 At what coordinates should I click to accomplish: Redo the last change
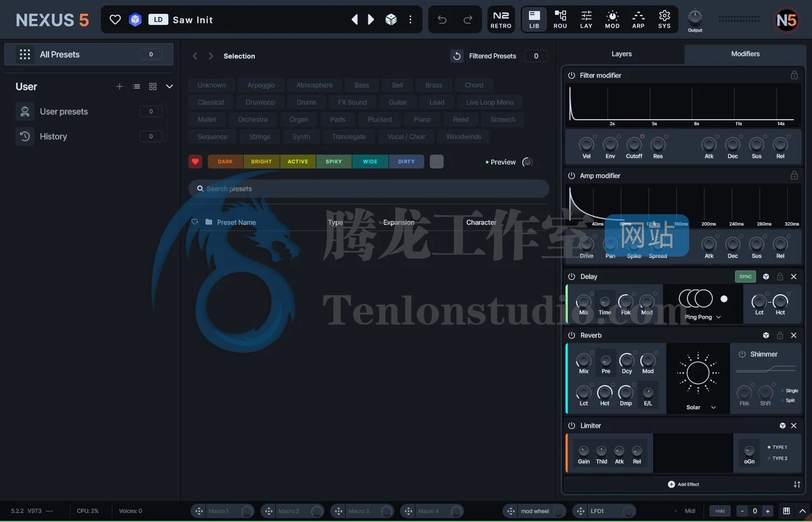tap(468, 20)
